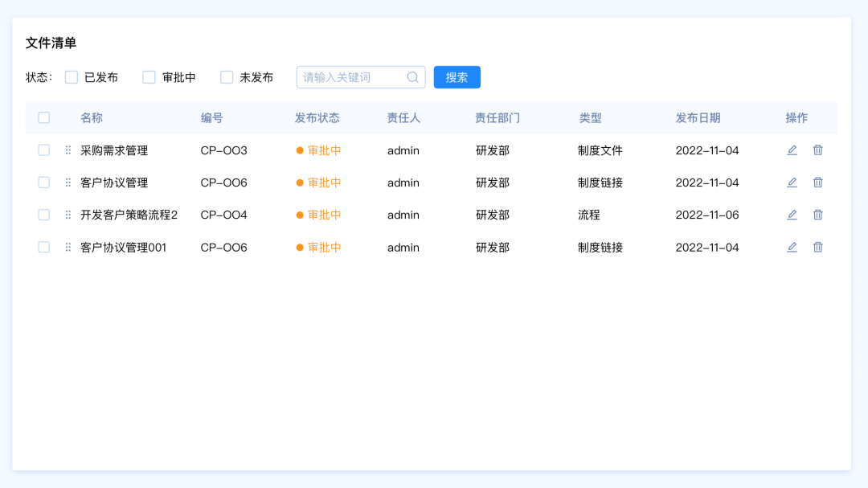This screenshot has width=868, height=488.
Task: Click edit icon for 客户协议管理 row
Action: coord(792,182)
